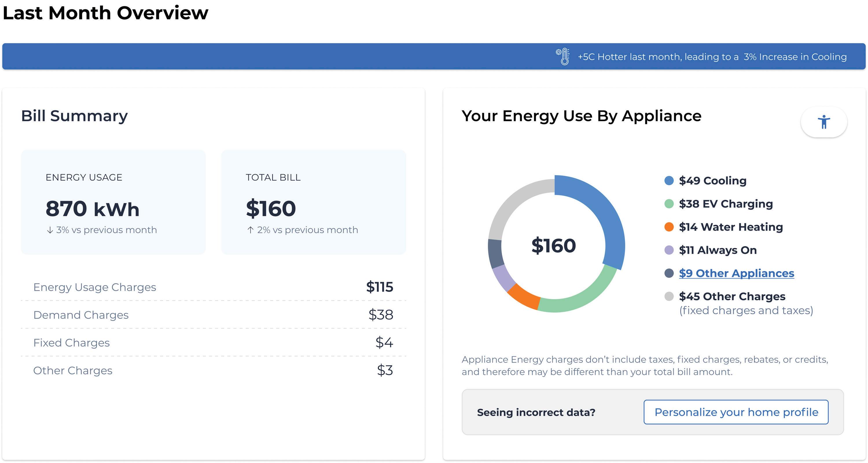Click the down arrow beside 3% usage change
Screen dimensions: 868x463
[50, 230]
